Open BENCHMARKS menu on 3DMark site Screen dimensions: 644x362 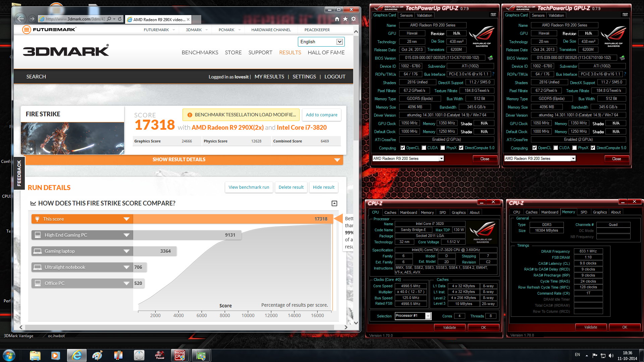point(200,53)
